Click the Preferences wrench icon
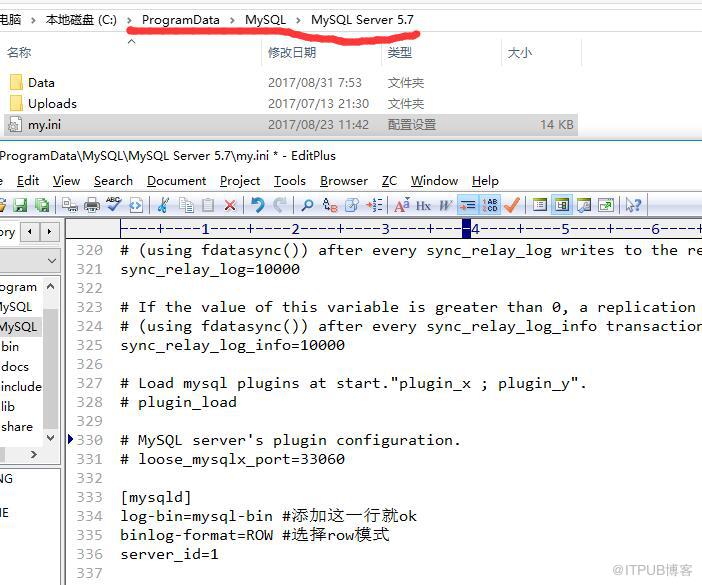This screenshot has width=702, height=585. coord(584,205)
